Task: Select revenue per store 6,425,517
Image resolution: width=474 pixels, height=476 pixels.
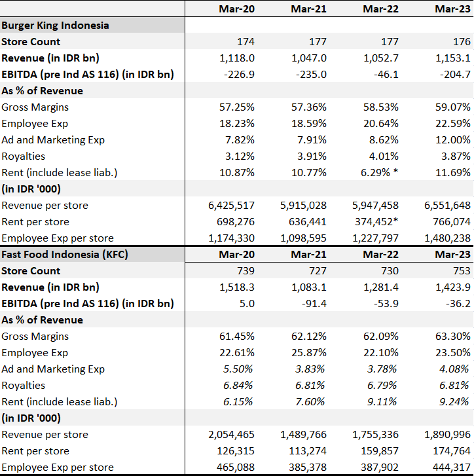Action: [231, 206]
